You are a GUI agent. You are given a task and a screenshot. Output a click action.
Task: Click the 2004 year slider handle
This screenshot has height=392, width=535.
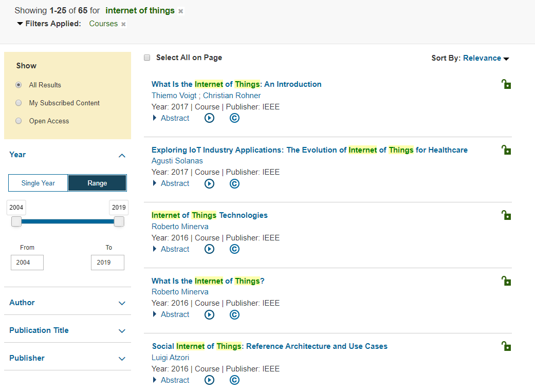[x=16, y=221]
